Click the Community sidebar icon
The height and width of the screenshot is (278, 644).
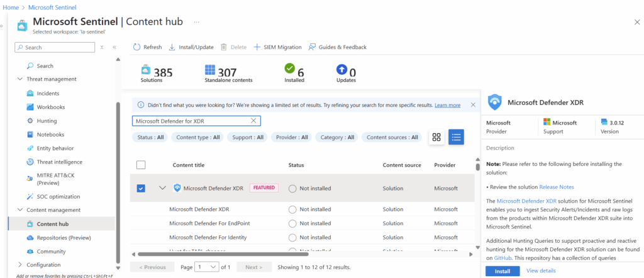[x=30, y=252]
